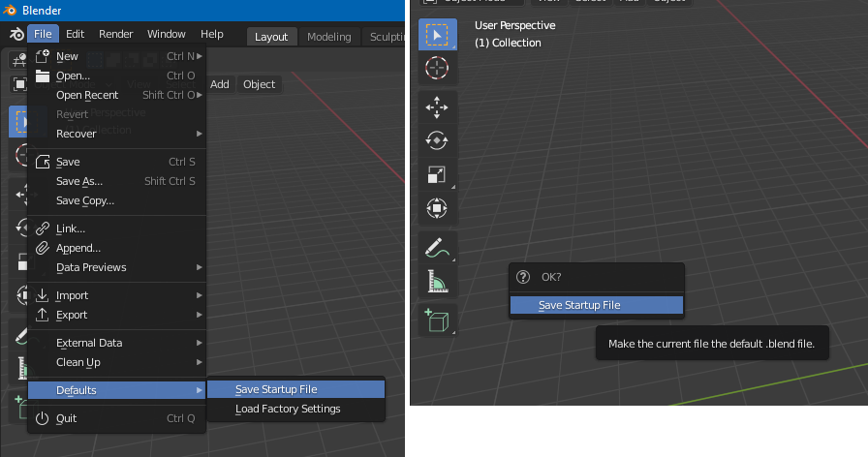This screenshot has width=868, height=457.
Task: Click the Export upload-arrow icon
Action: point(43,315)
